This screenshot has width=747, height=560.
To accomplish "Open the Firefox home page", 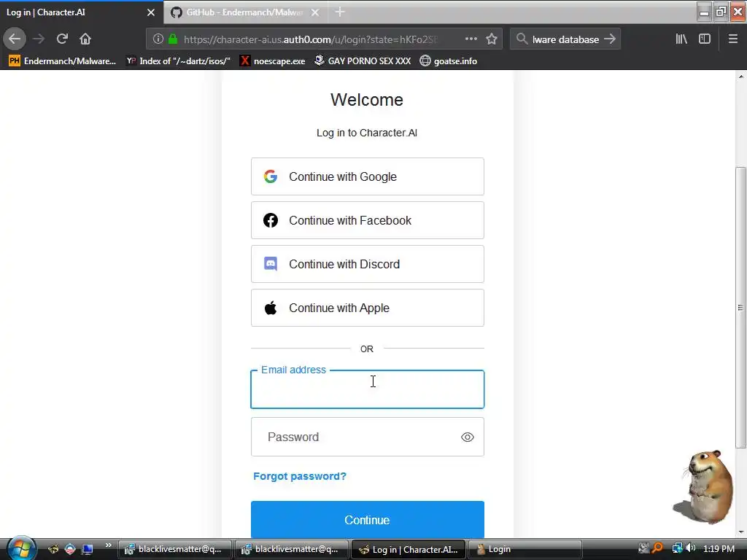I will click(x=85, y=39).
